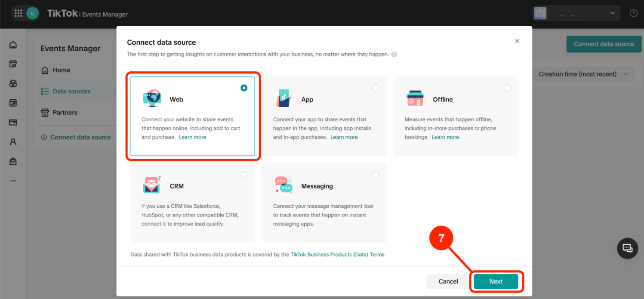Close the Connect data source dialog
The height and width of the screenshot is (299, 644).
point(517,41)
